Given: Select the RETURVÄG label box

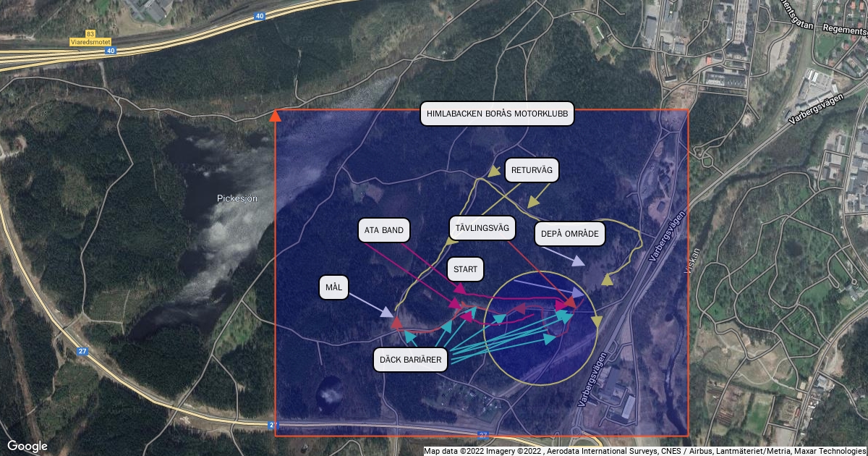Looking at the screenshot, I should [532, 171].
